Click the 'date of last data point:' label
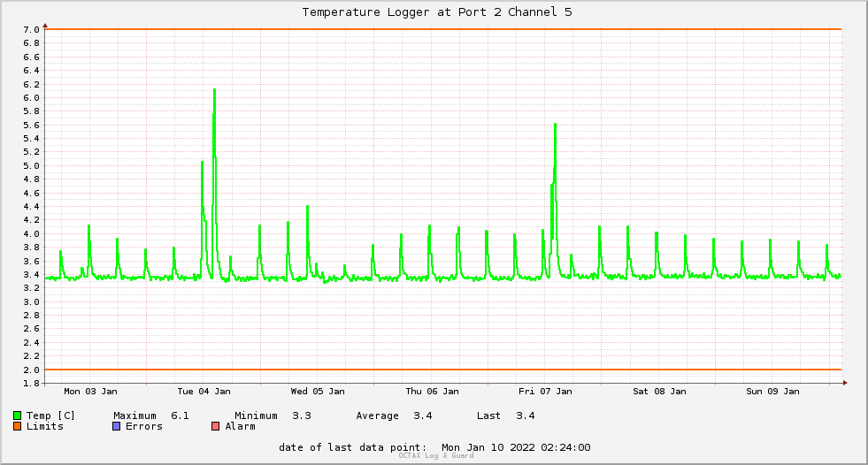868x465 pixels. click(353, 447)
